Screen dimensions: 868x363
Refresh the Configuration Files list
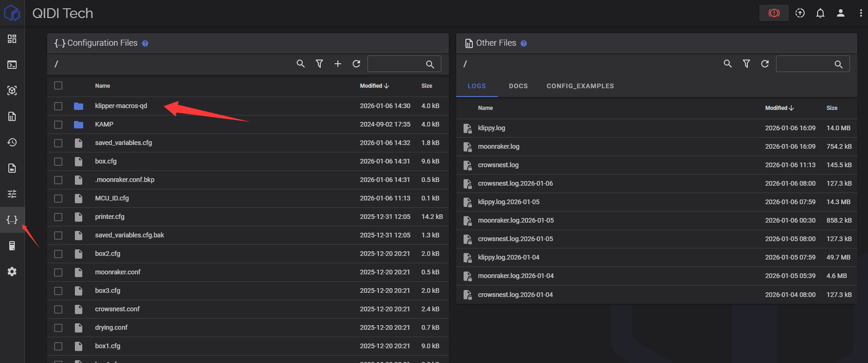tap(356, 64)
